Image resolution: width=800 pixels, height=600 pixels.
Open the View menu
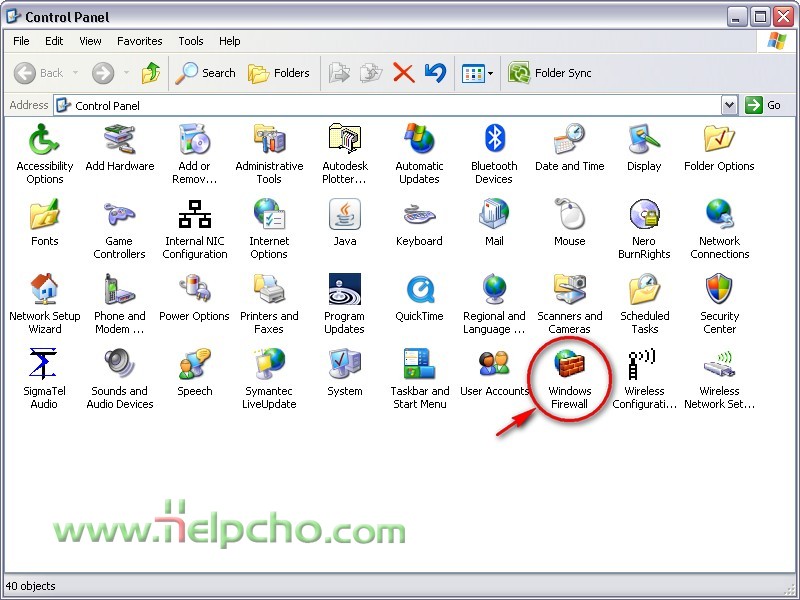point(90,41)
